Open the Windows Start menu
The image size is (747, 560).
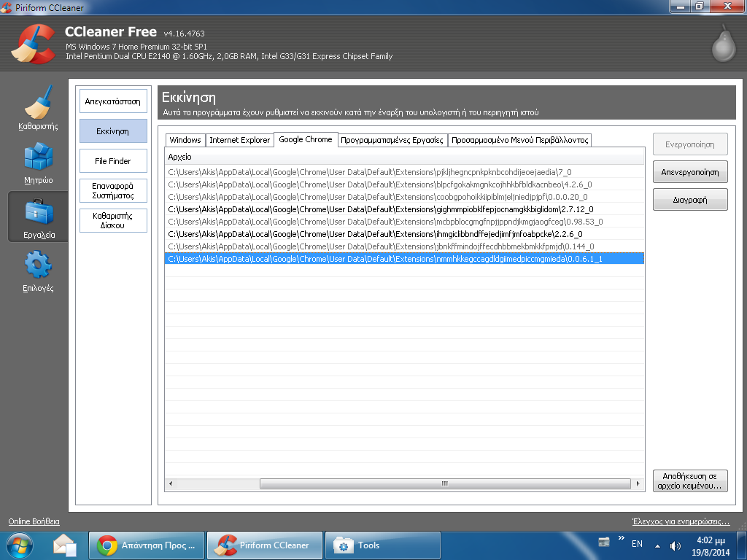tap(19, 545)
